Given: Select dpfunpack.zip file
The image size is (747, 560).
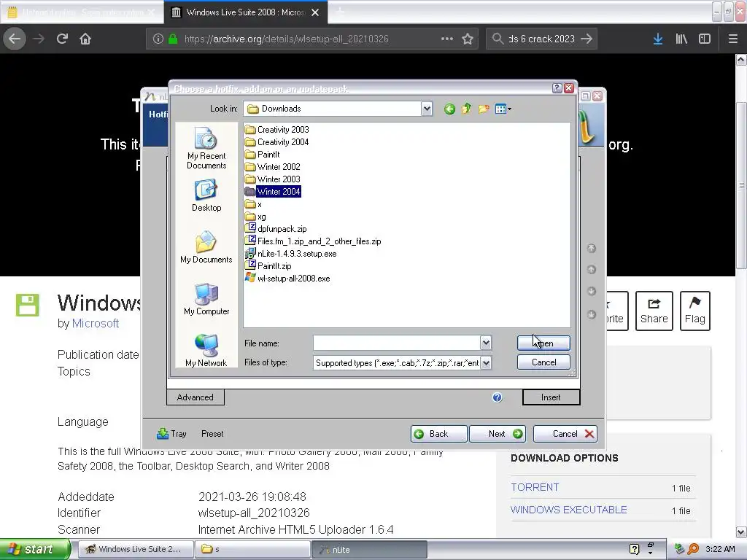Looking at the screenshot, I should click(276, 229).
